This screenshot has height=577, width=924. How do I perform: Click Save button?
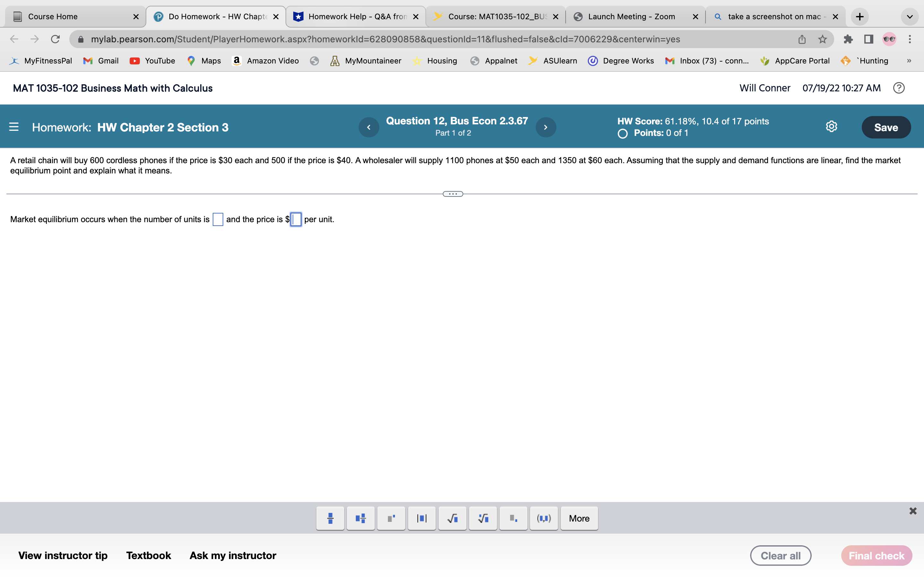click(886, 127)
